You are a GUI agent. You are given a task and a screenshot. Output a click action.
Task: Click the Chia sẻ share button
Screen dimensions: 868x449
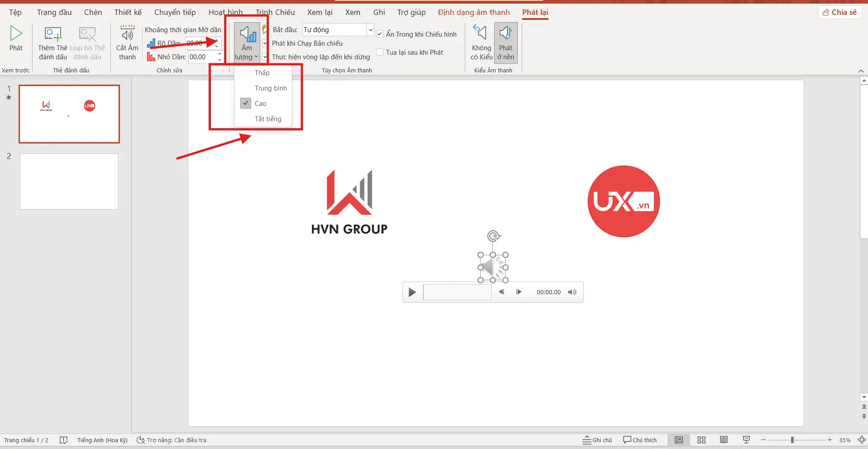840,12
